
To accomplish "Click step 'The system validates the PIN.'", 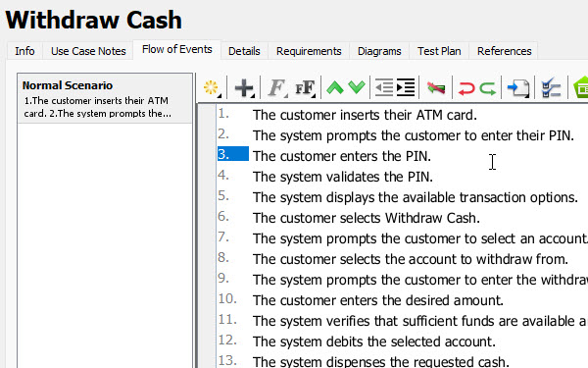I will point(343,177).
